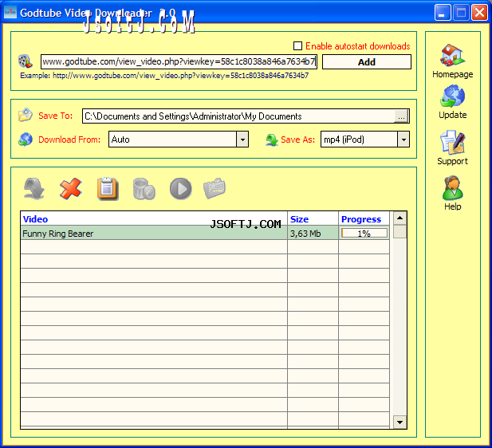Sort by the Size column header
The height and width of the screenshot is (448, 492).
(313, 218)
